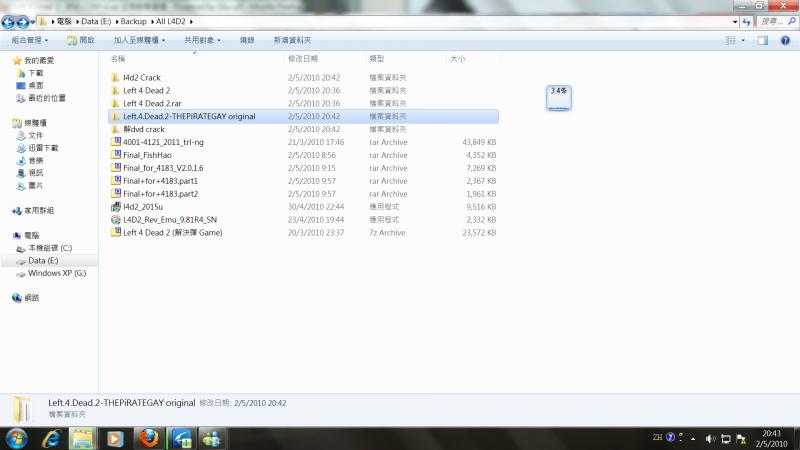The width and height of the screenshot is (800, 450).
Task: Click the All L4D2 breadcrumb segment
Action: point(170,21)
